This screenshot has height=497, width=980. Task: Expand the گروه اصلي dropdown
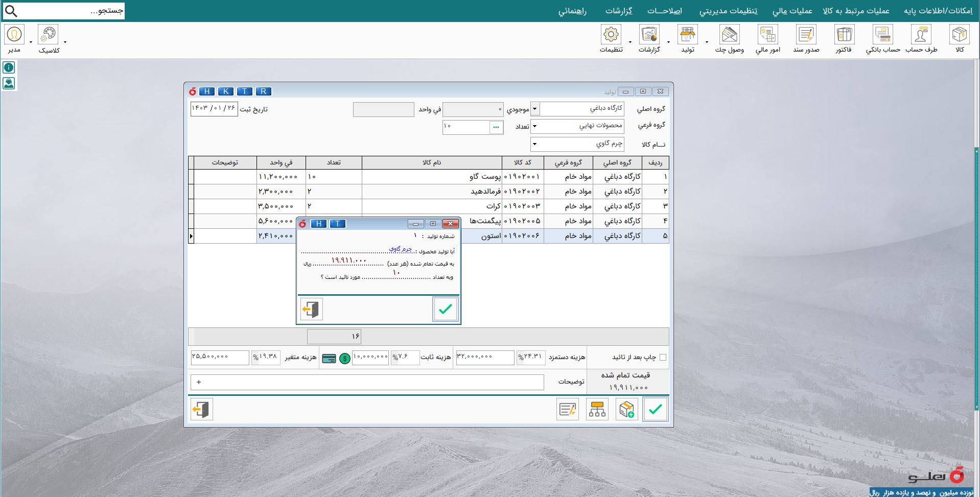(x=535, y=109)
